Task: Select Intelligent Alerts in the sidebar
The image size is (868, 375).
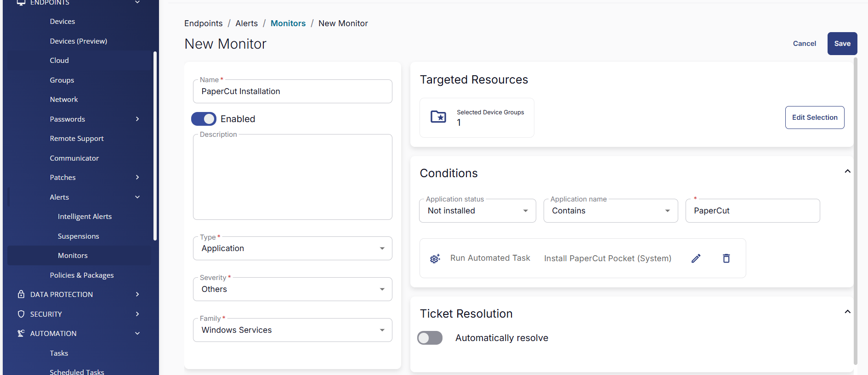Action: pyautogui.click(x=85, y=217)
